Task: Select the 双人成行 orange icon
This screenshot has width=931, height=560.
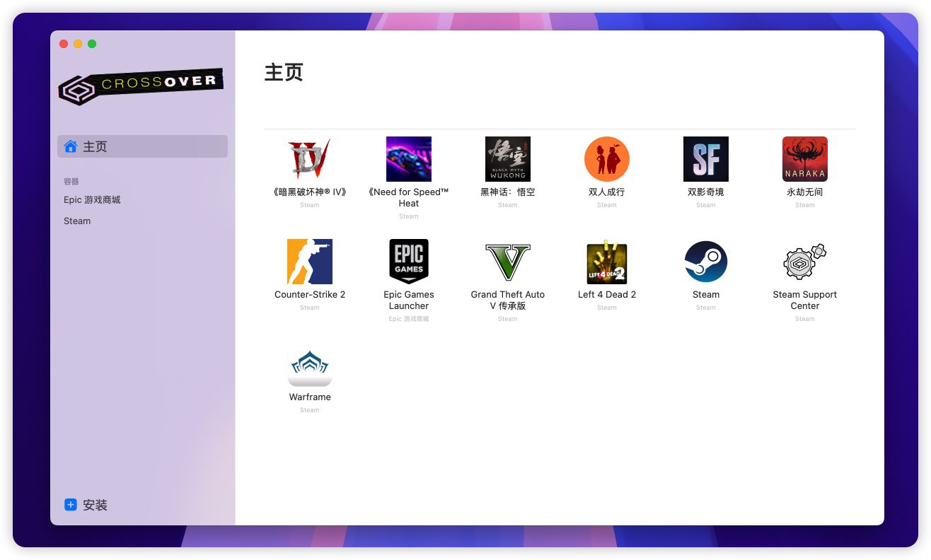Action: 607,159
